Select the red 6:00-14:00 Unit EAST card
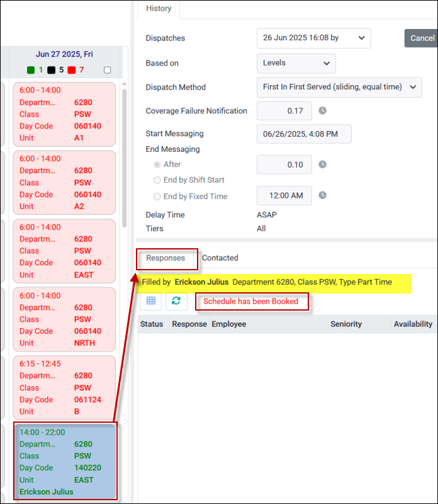Image resolution: width=438 pixels, height=504 pixels. (x=64, y=251)
